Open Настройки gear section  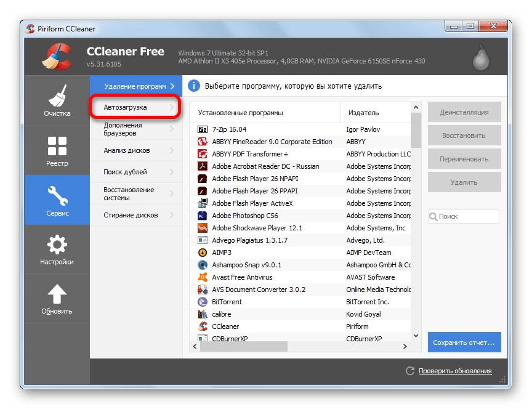57,249
